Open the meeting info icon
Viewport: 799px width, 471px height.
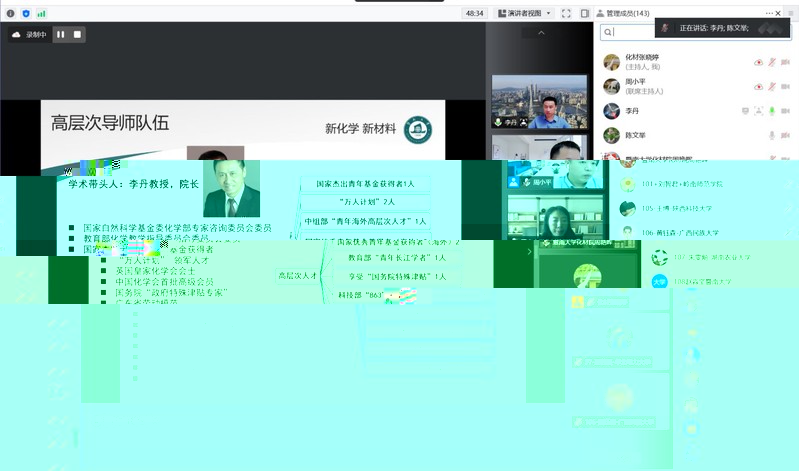pos(11,13)
